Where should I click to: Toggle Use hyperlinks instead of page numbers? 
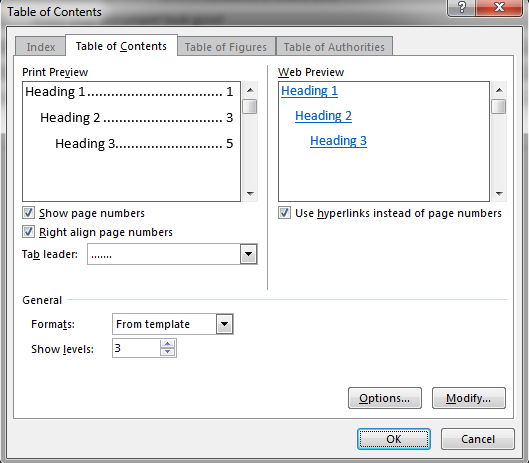[x=284, y=213]
